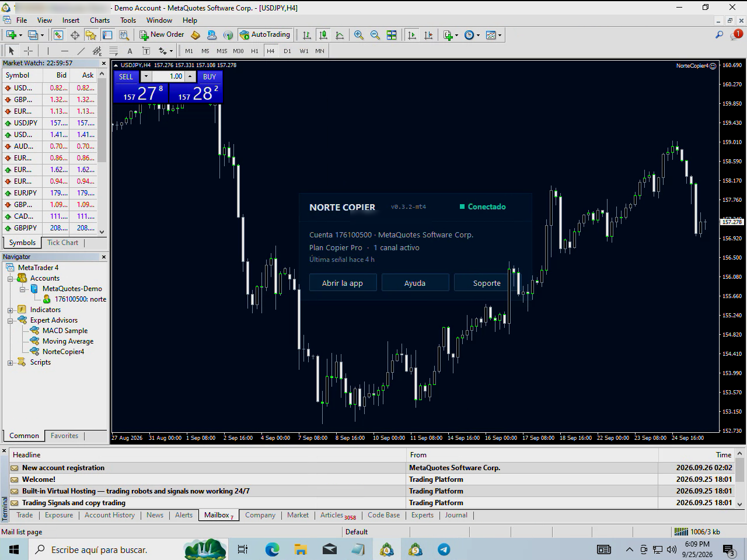Toggle the Market Watch window icon
Viewport: 747px width, 560px height.
tap(58, 35)
